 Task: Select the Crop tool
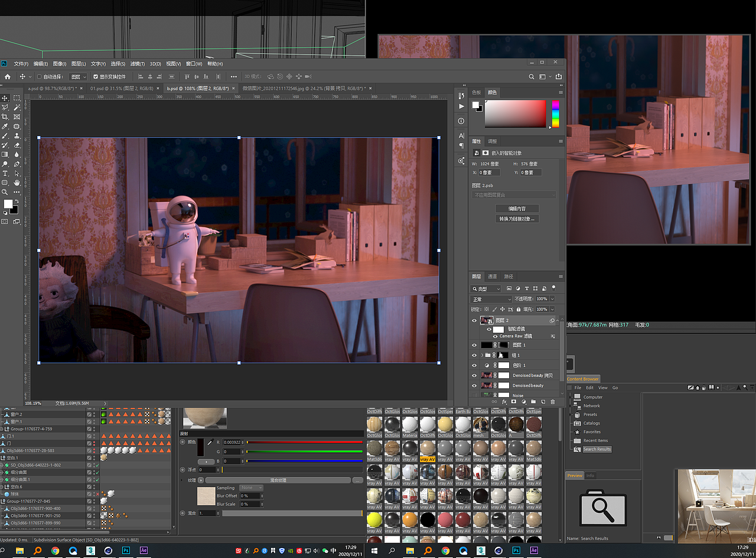tap(5, 117)
